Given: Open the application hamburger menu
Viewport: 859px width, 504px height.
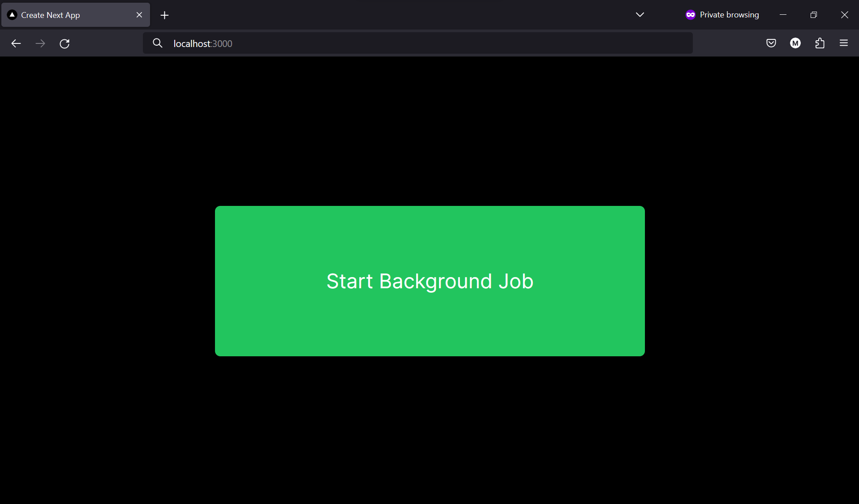Looking at the screenshot, I should click(x=844, y=43).
